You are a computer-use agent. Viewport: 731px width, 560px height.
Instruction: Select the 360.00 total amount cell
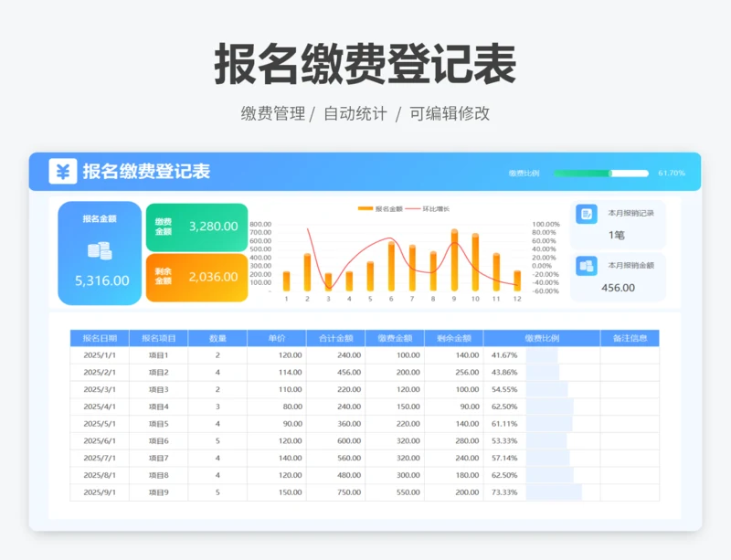[x=335, y=424]
